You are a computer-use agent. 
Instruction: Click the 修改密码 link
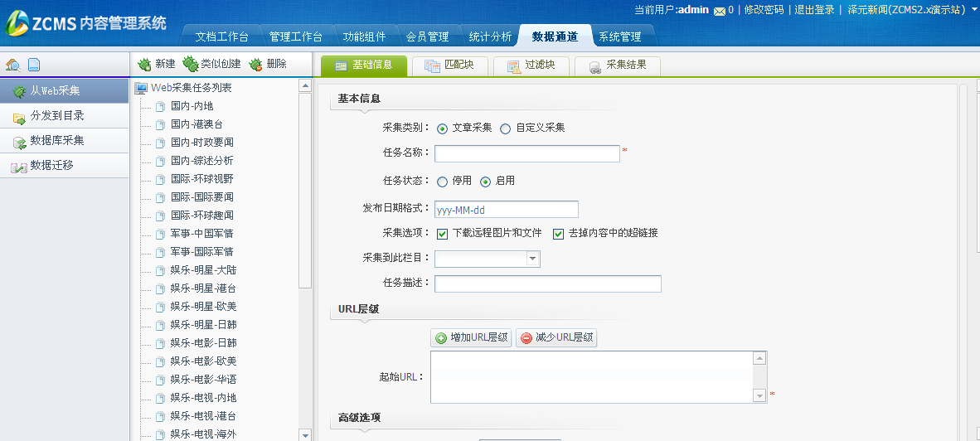[763, 10]
